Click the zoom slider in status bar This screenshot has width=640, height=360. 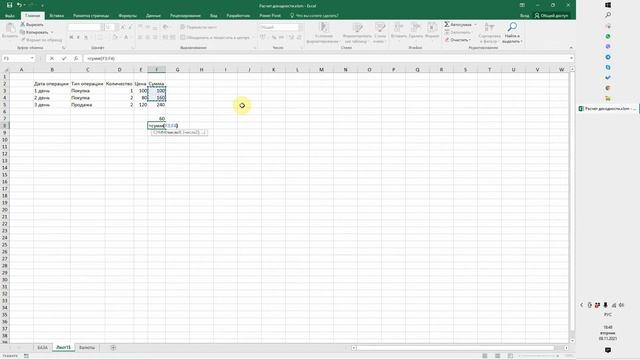click(538, 356)
